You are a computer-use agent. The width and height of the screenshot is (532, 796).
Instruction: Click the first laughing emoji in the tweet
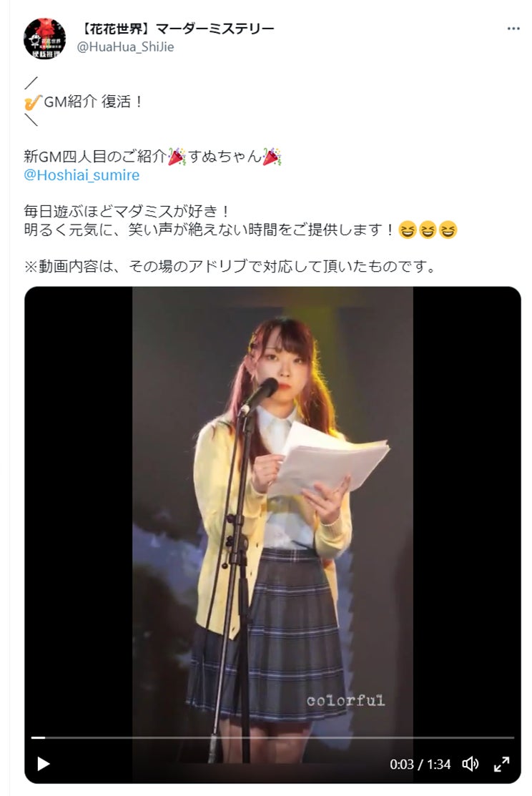pyautogui.click(x=408, y=230)
